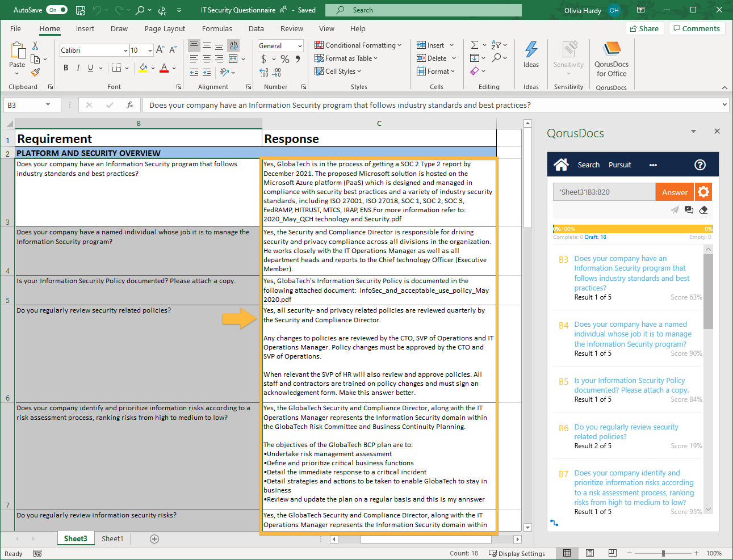Open font size dropdown

150,50
